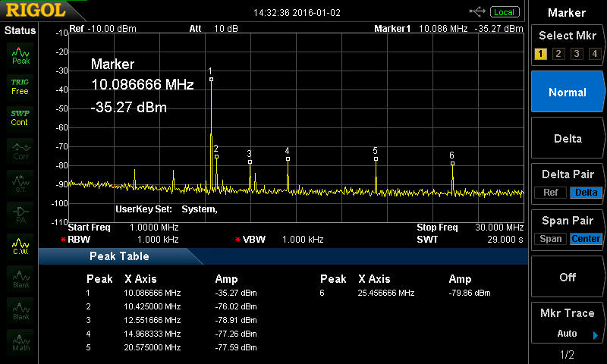Click the Math trace status icon

(x=20, y=341)
